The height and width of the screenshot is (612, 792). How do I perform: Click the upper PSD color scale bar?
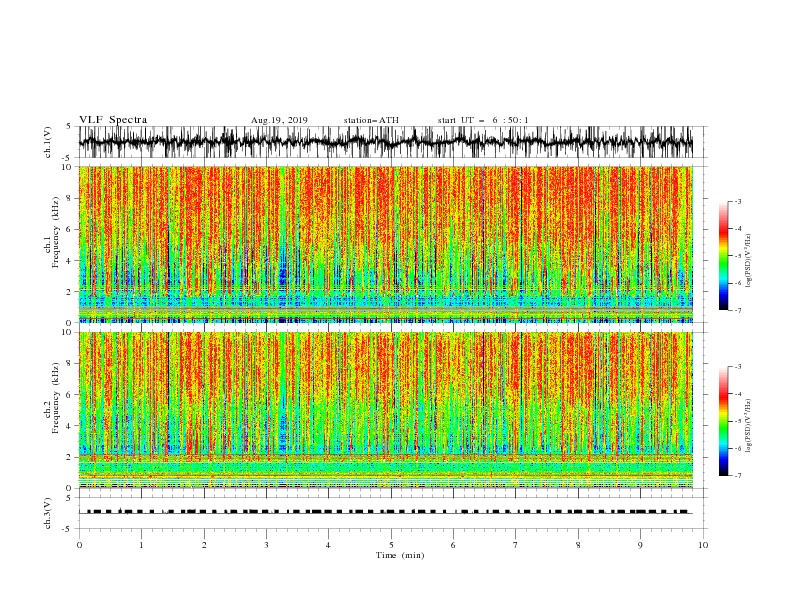(723, 256)
